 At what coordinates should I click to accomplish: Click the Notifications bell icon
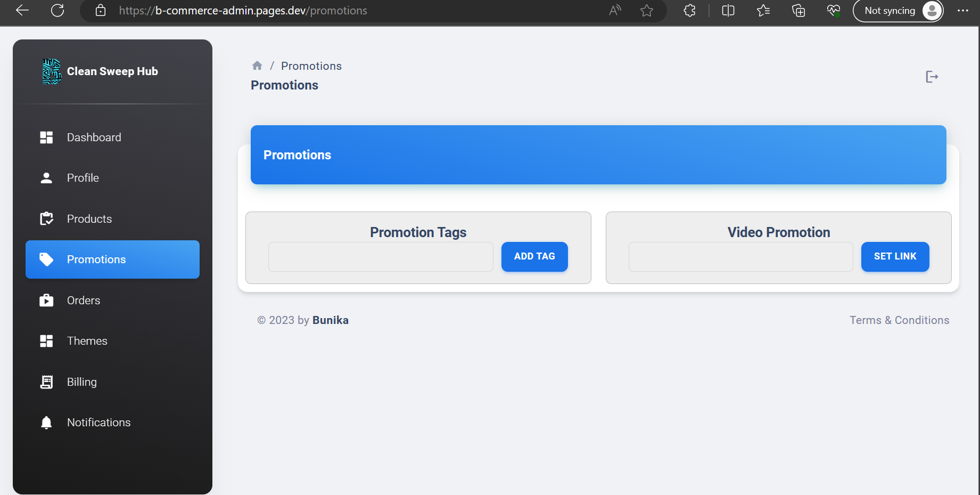tap(46, 422)
